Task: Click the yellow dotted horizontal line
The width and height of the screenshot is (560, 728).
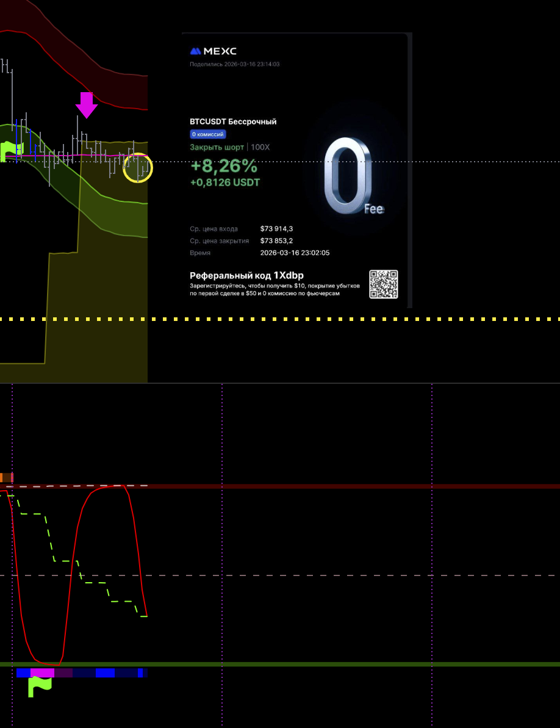Action: [366, 319]
